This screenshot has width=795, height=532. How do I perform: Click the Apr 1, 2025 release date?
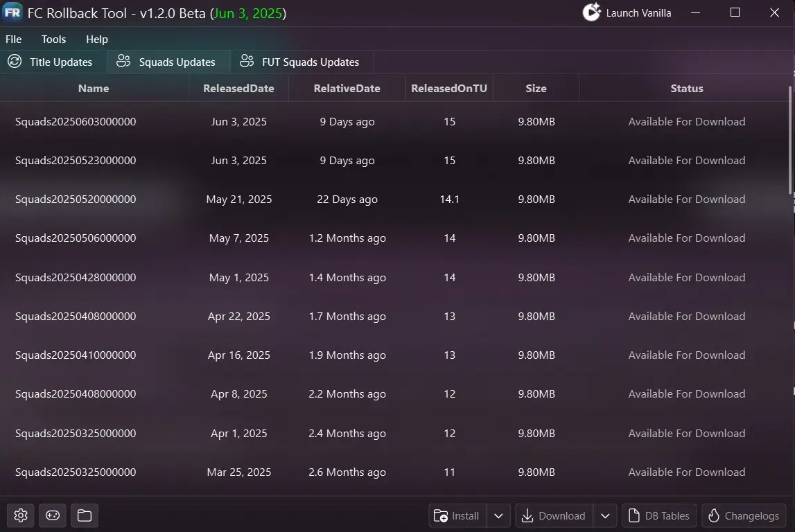click(239, 433)
